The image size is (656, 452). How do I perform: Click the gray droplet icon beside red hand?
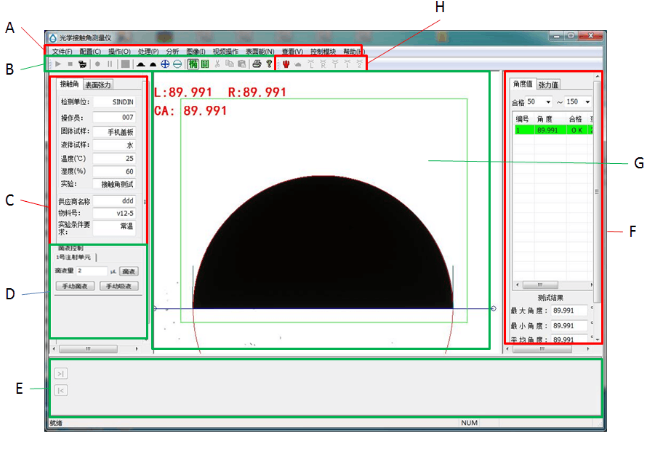298,64
